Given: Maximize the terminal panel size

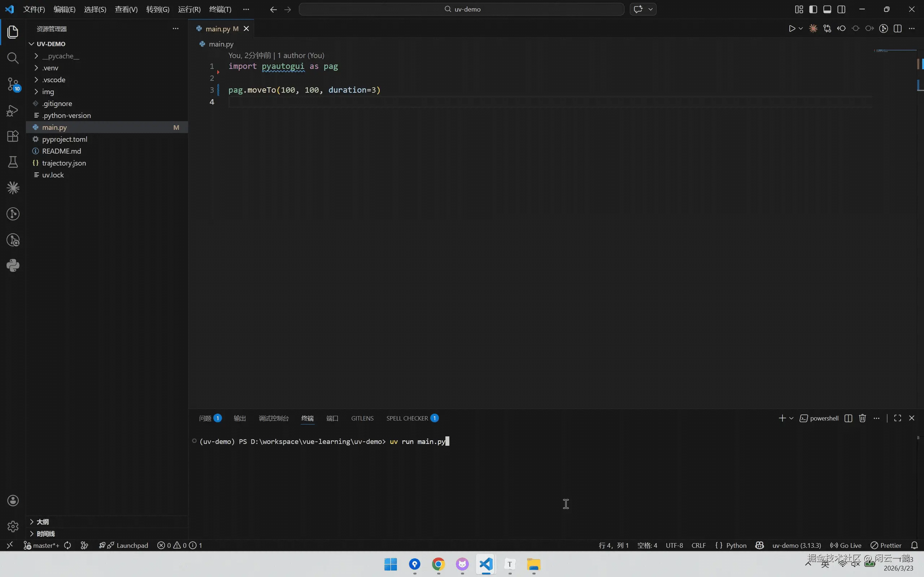Looking at the screenshot, I should [897, 418].
